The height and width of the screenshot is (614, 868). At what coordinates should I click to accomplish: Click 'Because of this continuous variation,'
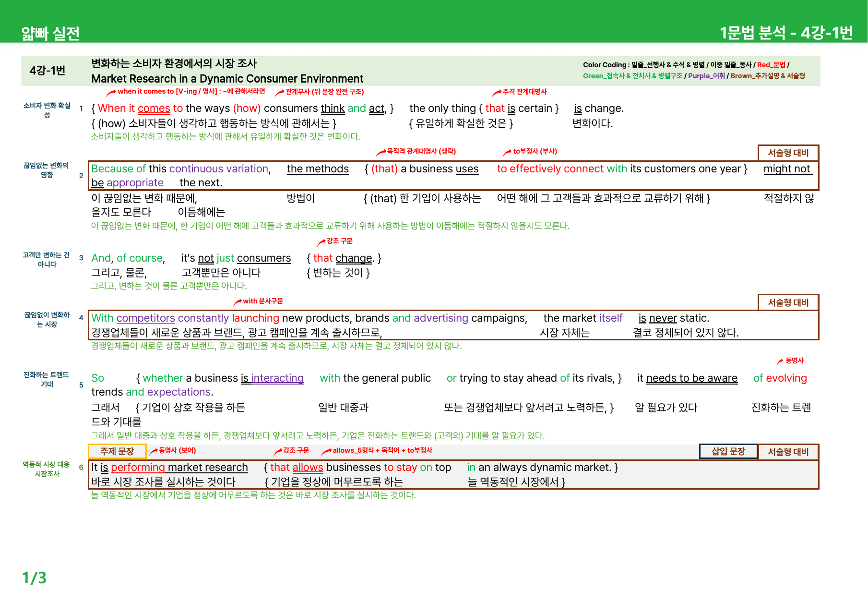pyautogui.click(x=181, y=169)
